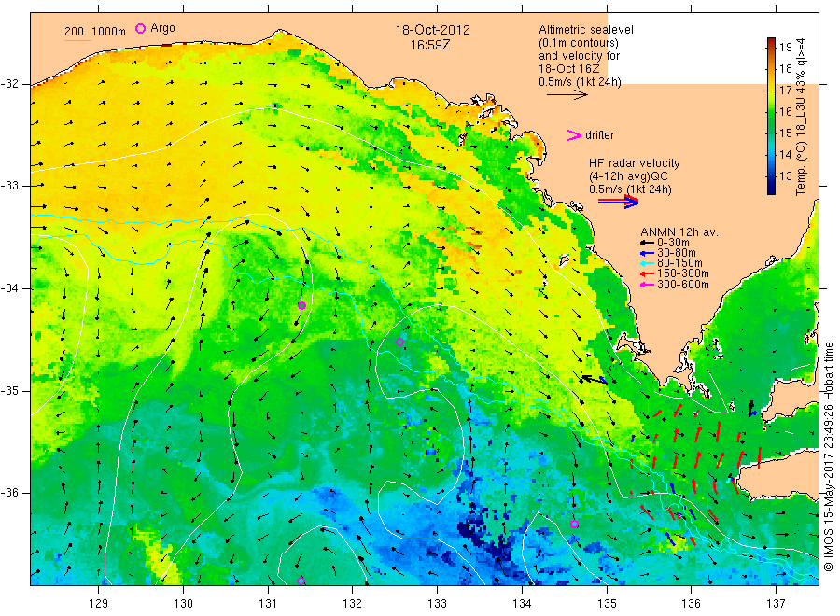
Task: Click the magenta 300-600m legend arrow
Action: (647, 285)
